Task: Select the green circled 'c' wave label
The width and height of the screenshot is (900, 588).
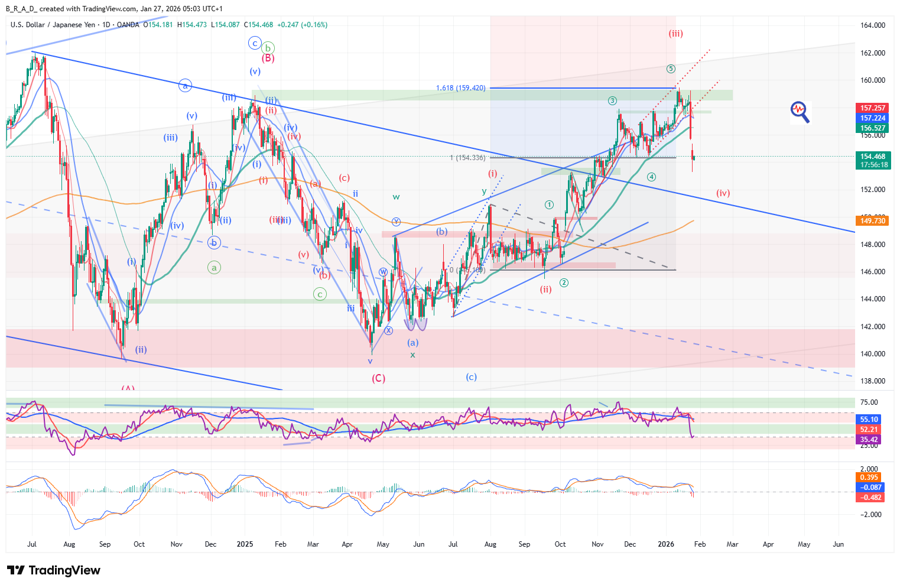Action: [x=320, y=294]
